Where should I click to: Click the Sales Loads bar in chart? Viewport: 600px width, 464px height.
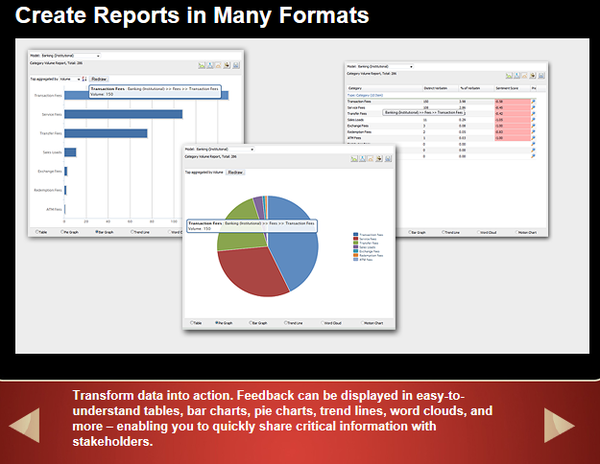pos(70,152)
